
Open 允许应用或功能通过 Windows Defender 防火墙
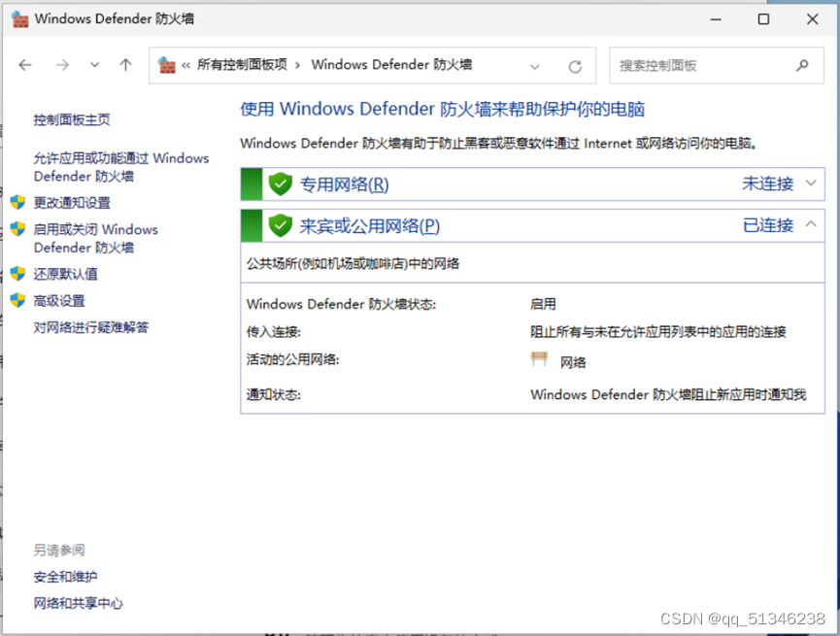[121, 167]
